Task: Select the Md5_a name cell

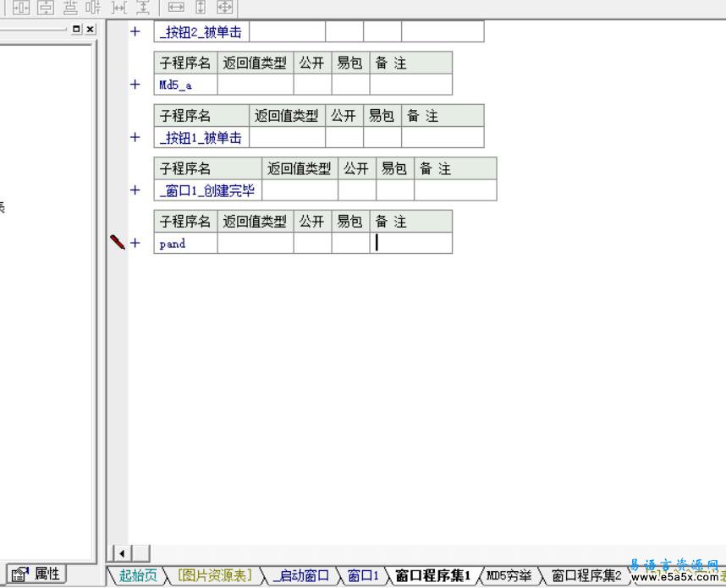Action: click(x=185, y=85)
